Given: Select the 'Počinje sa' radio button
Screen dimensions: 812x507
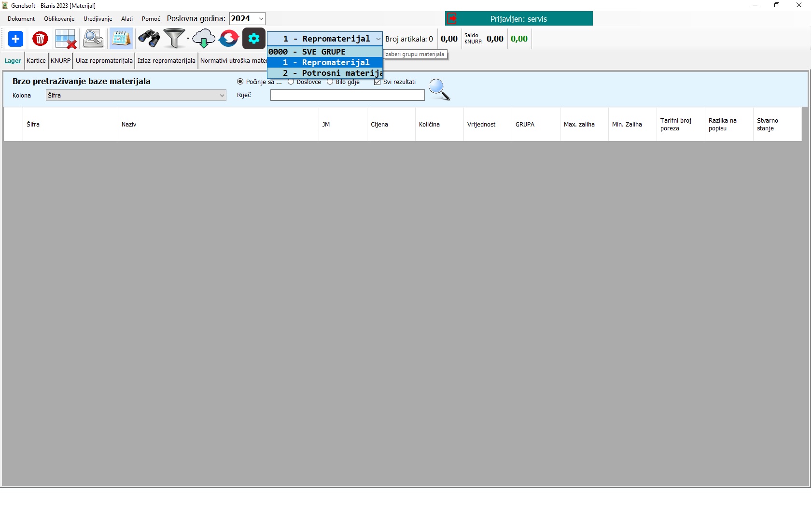Looking at the screenshot, I should pyautogui.click(x=240, y=82).
